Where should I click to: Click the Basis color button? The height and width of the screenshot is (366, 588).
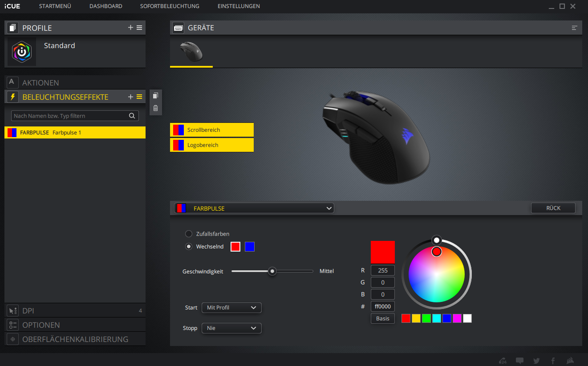pos(383,318)
